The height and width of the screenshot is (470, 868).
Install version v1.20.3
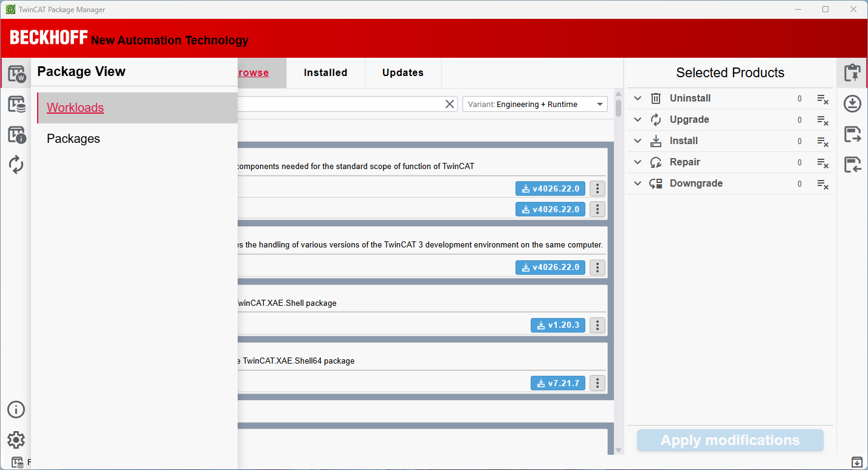click(x=558, y=325)
